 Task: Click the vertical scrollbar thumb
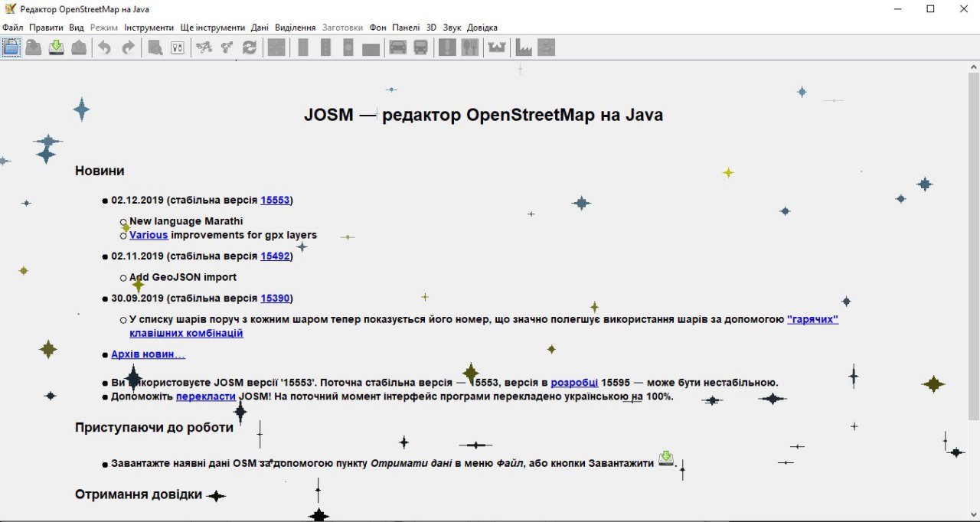tap(973, 245)
